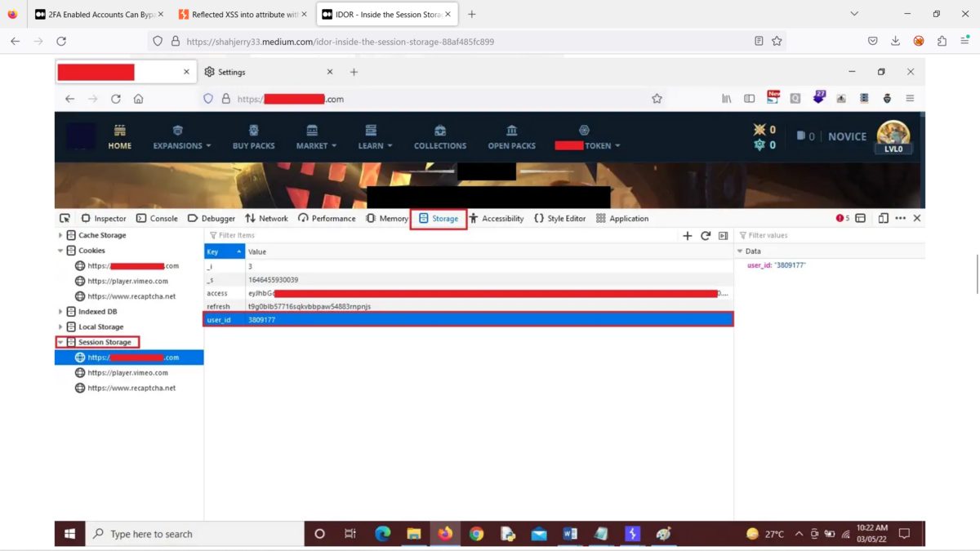This screenshot has width=980, height=551.
Task: Click the home icon in inner browser
Action: (x=138, y=99)
